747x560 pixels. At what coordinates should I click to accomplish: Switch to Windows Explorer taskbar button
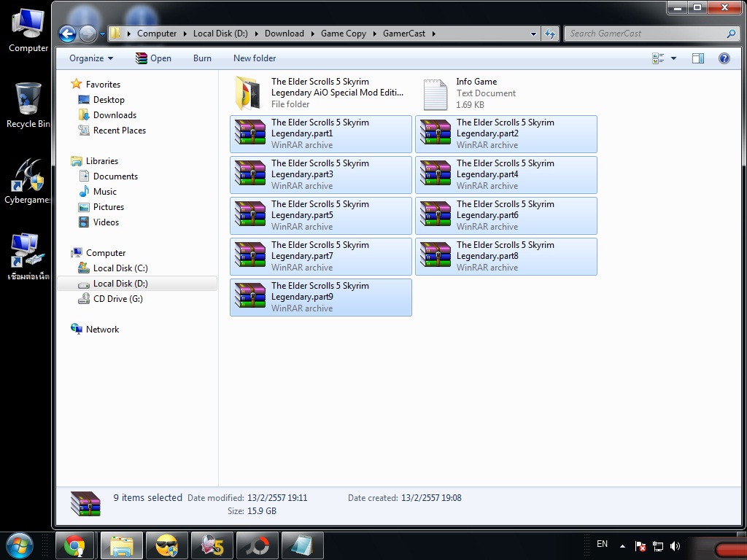[122, 545]
